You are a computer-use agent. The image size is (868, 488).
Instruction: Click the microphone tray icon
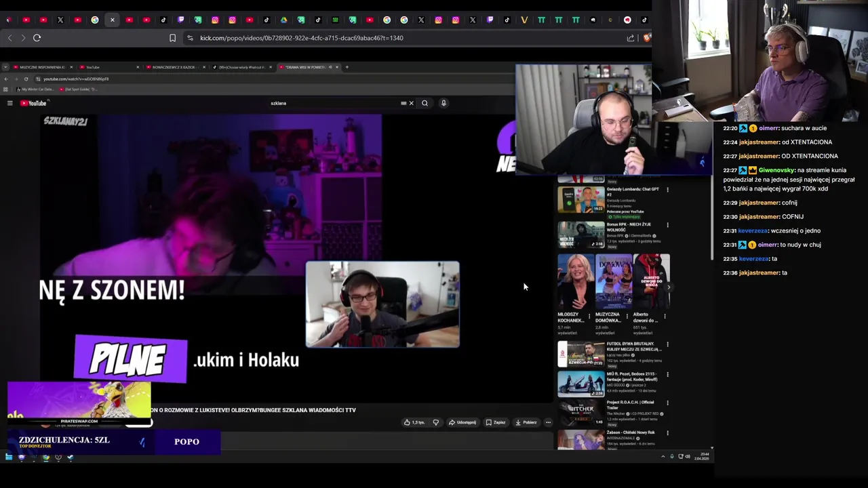point(672,456)
